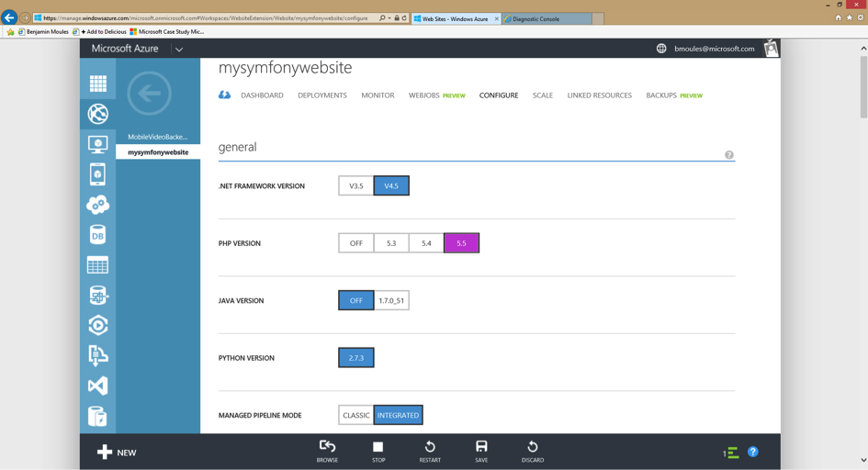Open Mobile Services phone icon in sidebar
Screen dimensions: 868x470
tap(98, 174)
